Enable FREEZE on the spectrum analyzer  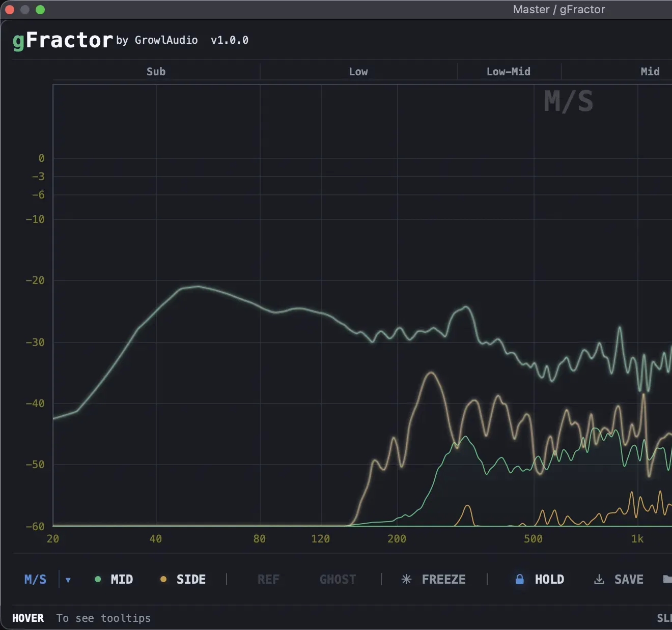pyautogui.click(x=443, y=579)
